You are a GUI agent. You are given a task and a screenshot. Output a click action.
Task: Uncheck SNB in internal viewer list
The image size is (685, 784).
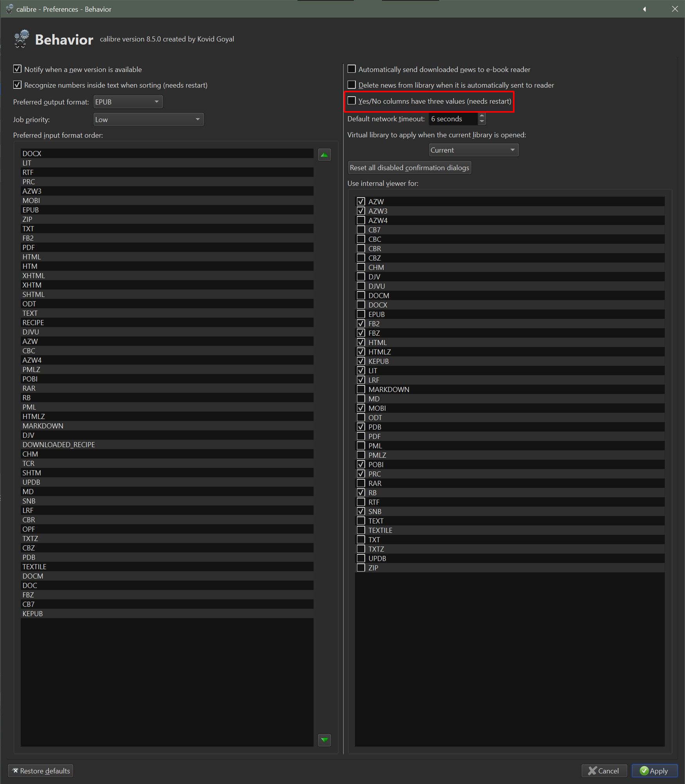[x=361, y=511]
